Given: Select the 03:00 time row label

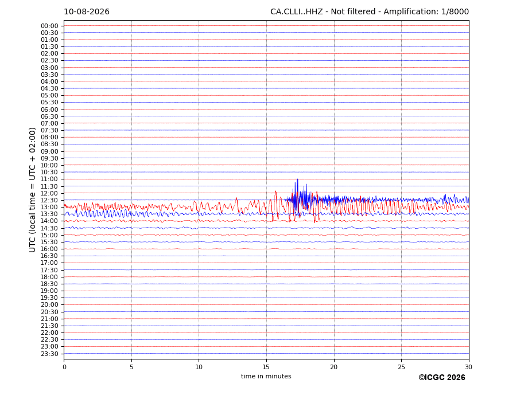Looking at the screenshot, I should click(x=49, y=68).
